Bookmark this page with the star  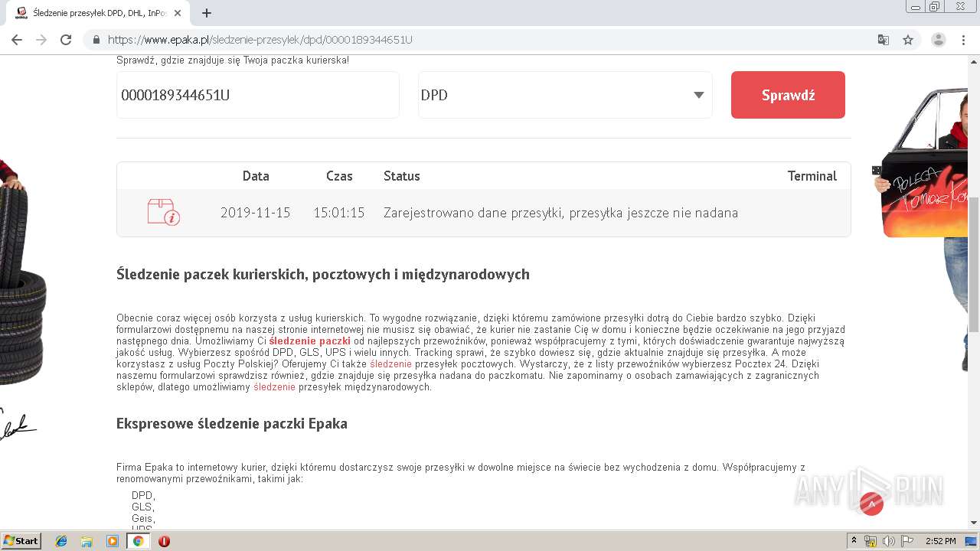click(x=908, y=40)
